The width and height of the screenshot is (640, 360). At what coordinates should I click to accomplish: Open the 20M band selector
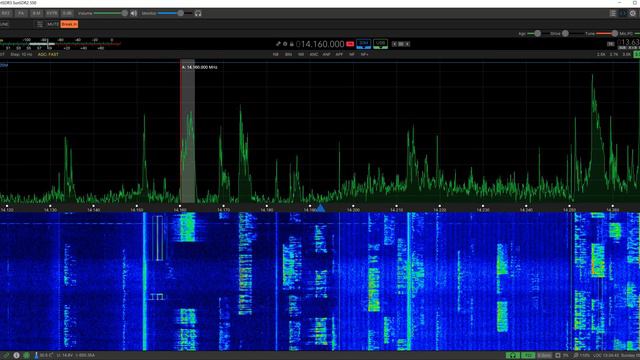[363, 44]
